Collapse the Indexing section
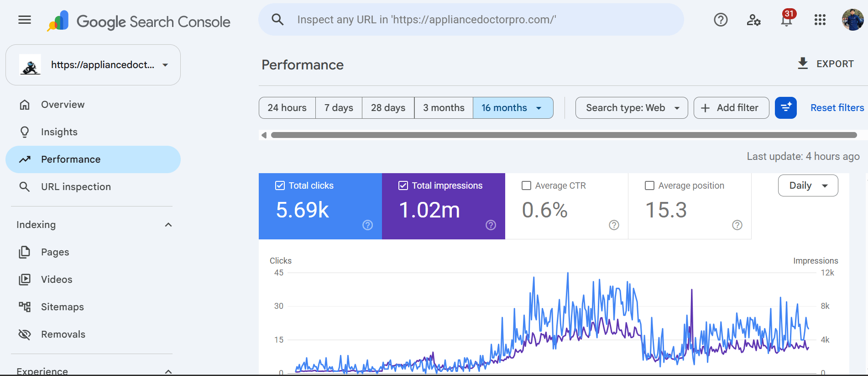The image size is (868, 376). (168, 225)
